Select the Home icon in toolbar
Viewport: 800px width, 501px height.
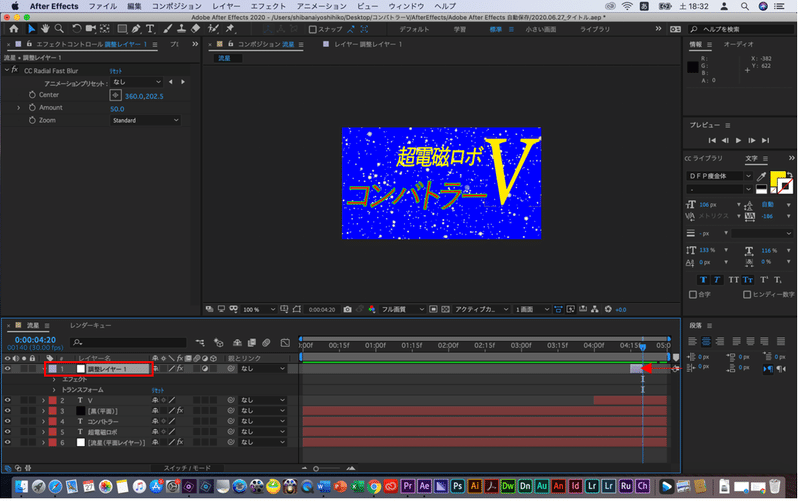click(x=14, y=29)
